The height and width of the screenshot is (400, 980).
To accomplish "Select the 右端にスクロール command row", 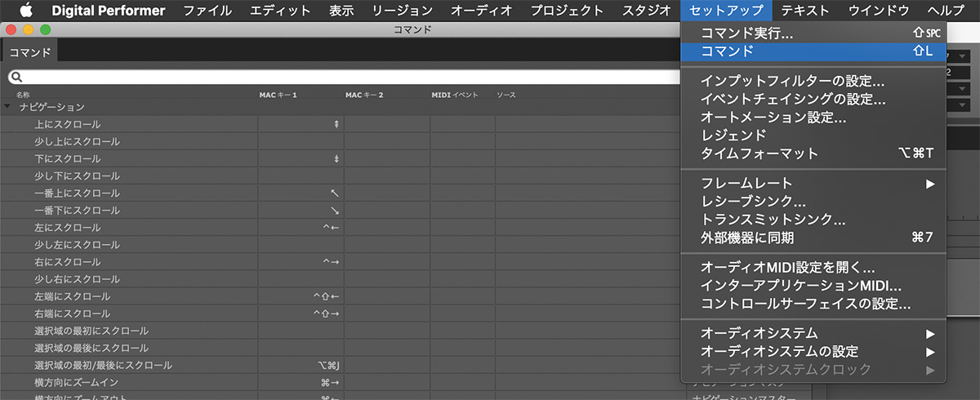I will click(x=340, y=313).
